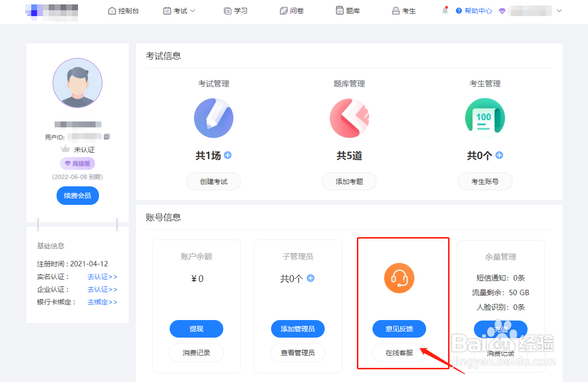Screen dimensions: 588x382
Task: Open the 问卷 menu item
Action: (292, 11)
